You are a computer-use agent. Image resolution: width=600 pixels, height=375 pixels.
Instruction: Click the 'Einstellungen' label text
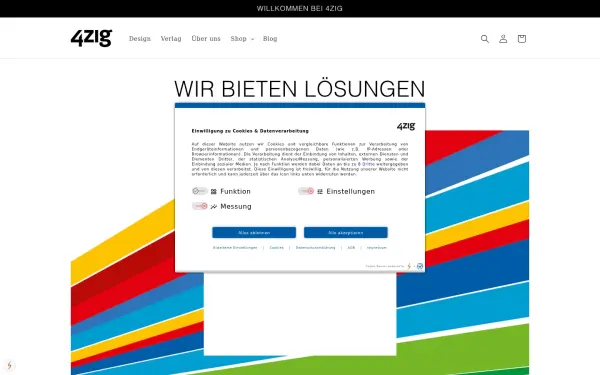pyautogui.click(x=351, y=191)
